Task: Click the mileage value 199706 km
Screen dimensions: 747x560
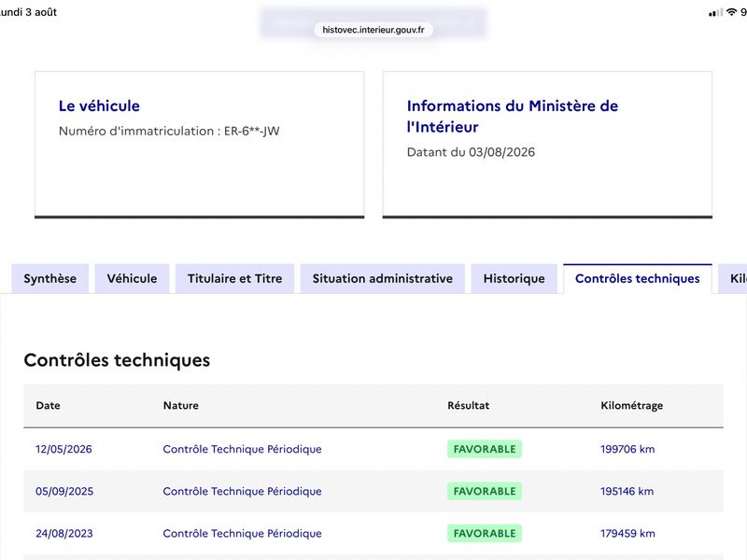Action: click(627, 449)
